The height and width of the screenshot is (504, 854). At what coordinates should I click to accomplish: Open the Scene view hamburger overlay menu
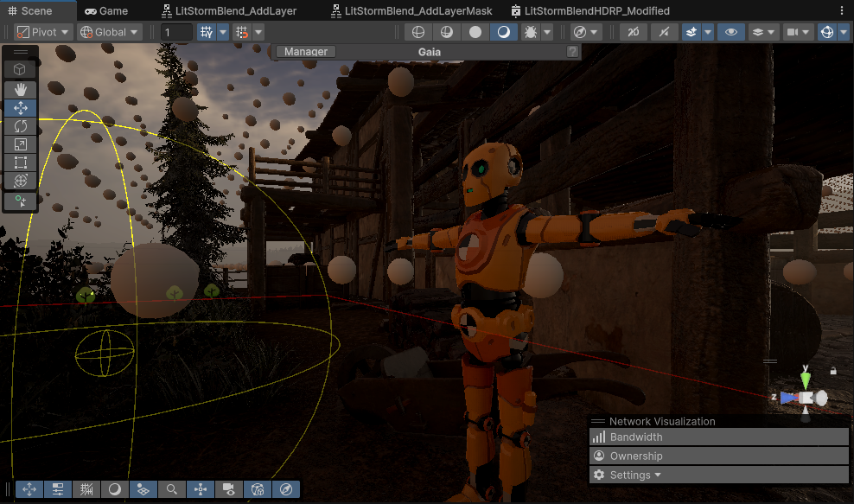[x=21, y=52]
